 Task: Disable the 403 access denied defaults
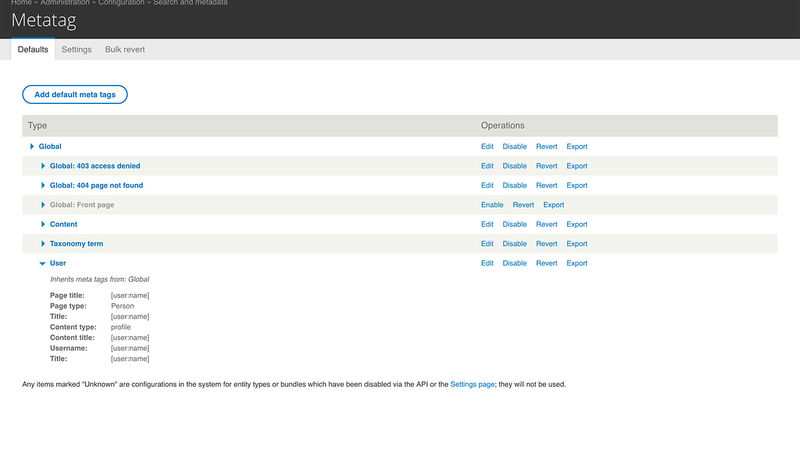pos(514,166)
